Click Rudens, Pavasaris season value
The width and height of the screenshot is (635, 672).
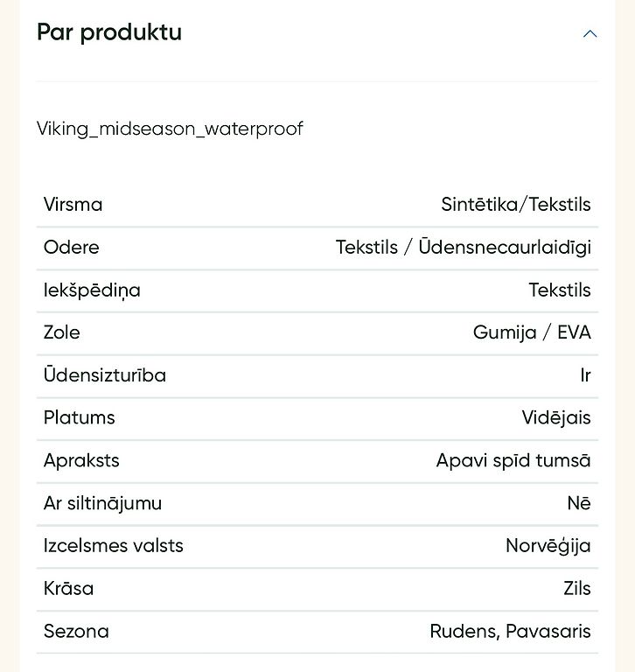pos(510,631)
